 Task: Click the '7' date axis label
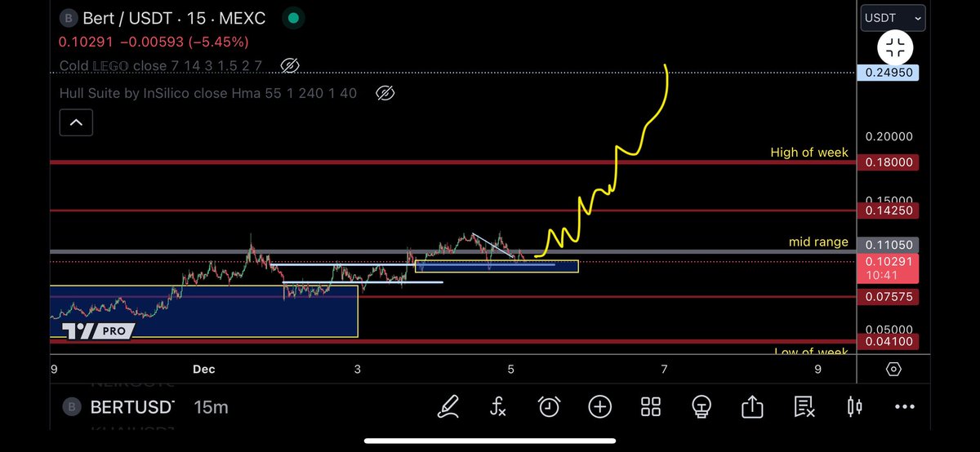(664, 370)
